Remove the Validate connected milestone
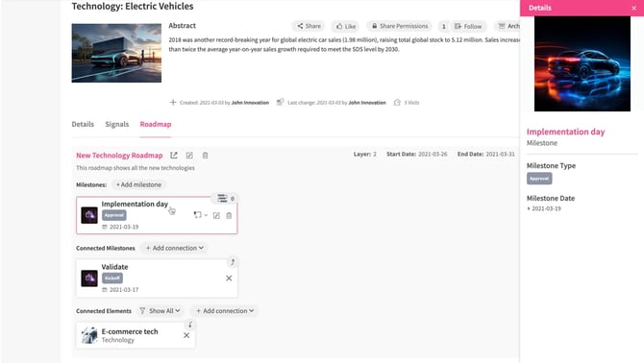This screenshot has width=644, height=363. coord(229,278)
